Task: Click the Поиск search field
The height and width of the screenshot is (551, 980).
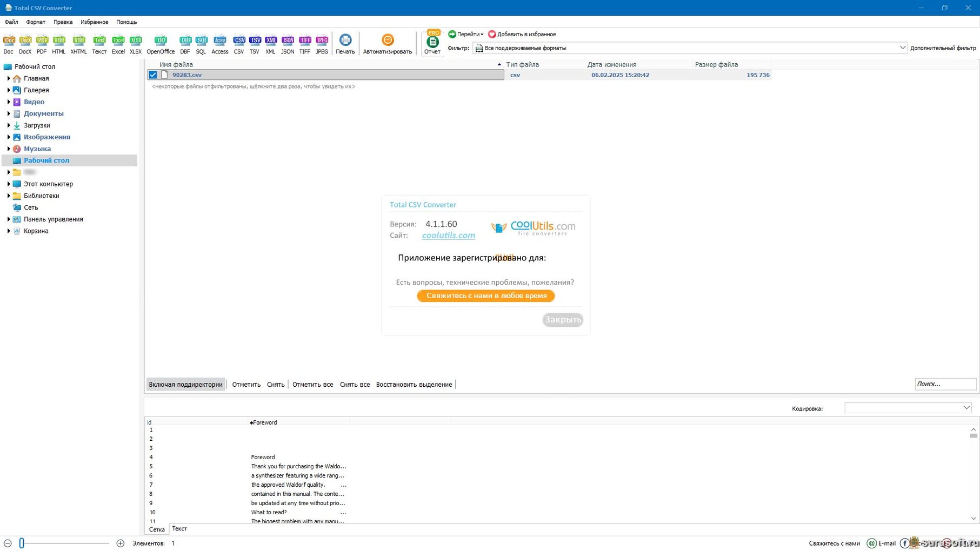Action: click(x=945, y=384)
